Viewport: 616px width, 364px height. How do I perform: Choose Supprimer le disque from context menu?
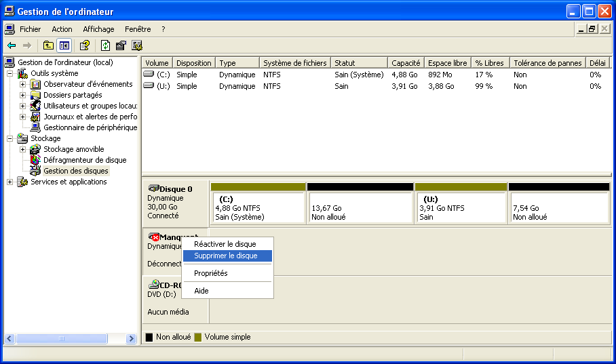(x=226, y=256)
